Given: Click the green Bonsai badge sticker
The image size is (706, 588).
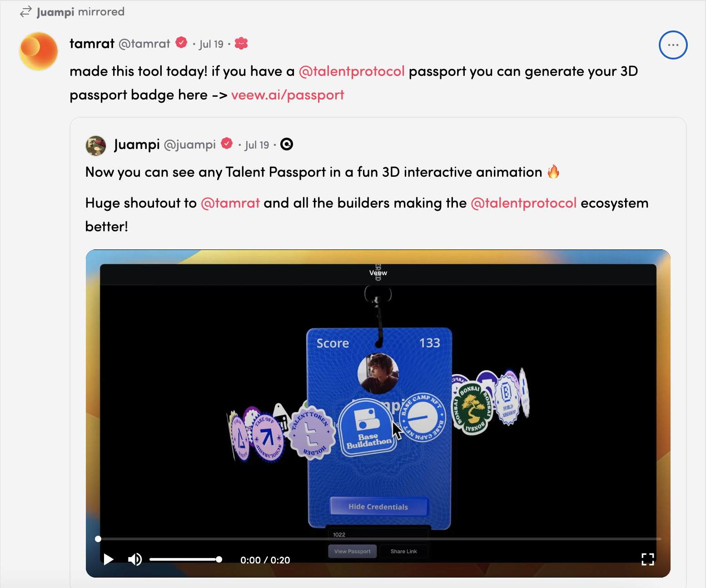Looking at the screenshot, I should (472, 408).
